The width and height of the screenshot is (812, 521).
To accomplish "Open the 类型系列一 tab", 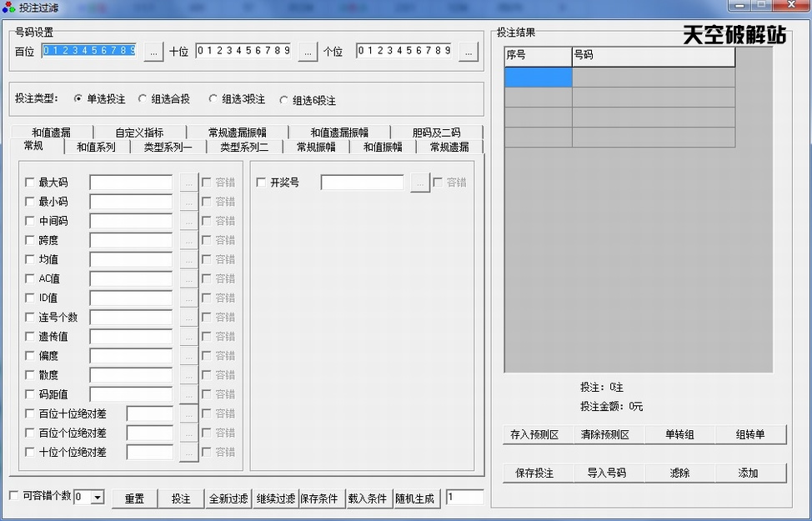I will tap(168, 147).
